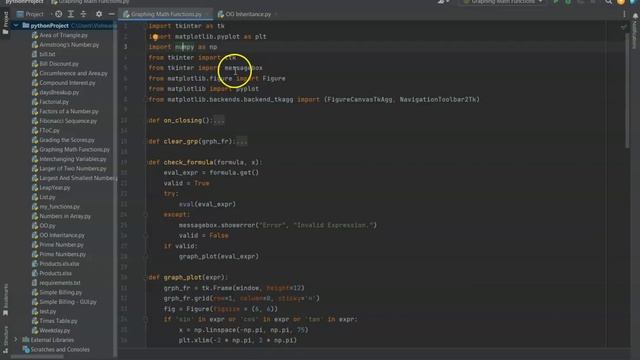
Task: Open the run configuration dropdown
Action: (503, 2)
